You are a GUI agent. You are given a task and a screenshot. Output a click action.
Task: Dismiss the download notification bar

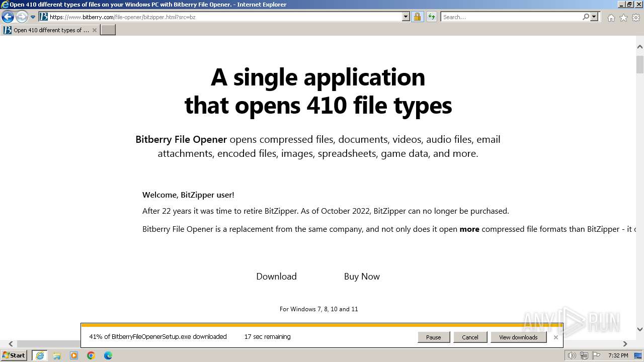556,337
